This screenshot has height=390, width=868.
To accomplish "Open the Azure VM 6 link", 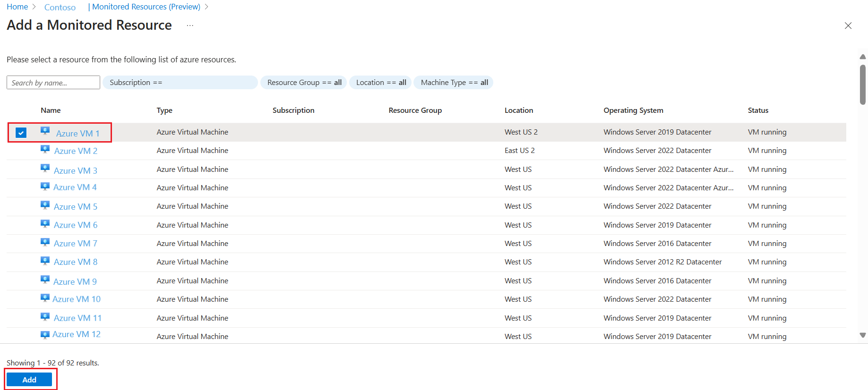I will pyautogui.click(x=76, y=225).
